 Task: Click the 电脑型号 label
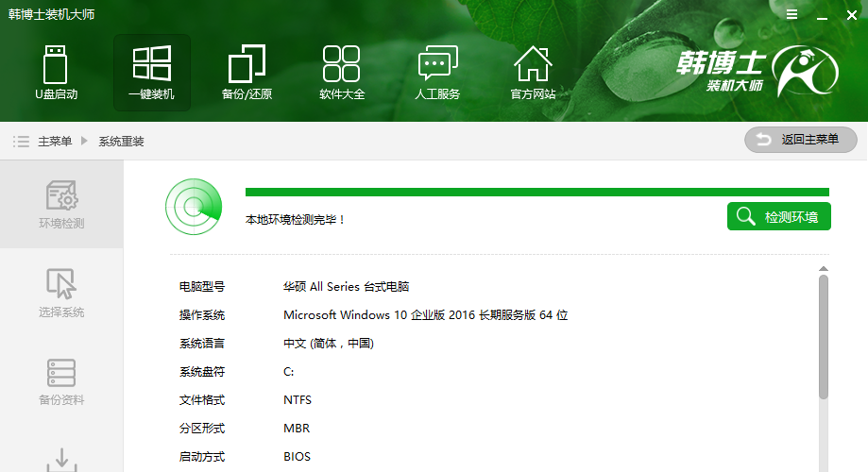(202, 287)
